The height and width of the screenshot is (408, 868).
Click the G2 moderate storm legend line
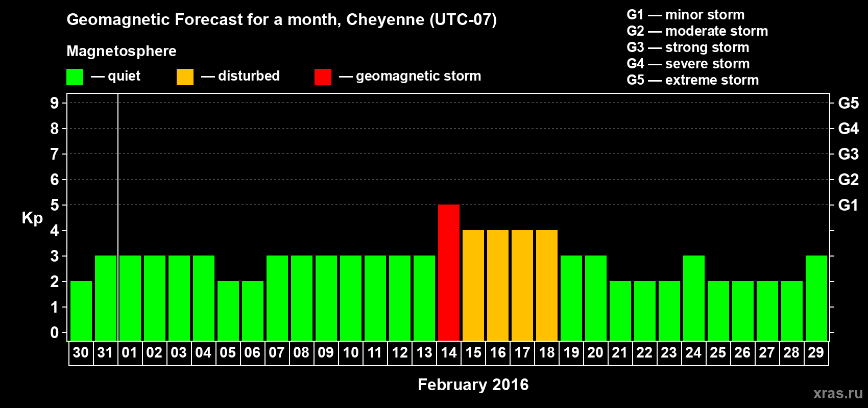pyautogui.click(x=697, y=31)
